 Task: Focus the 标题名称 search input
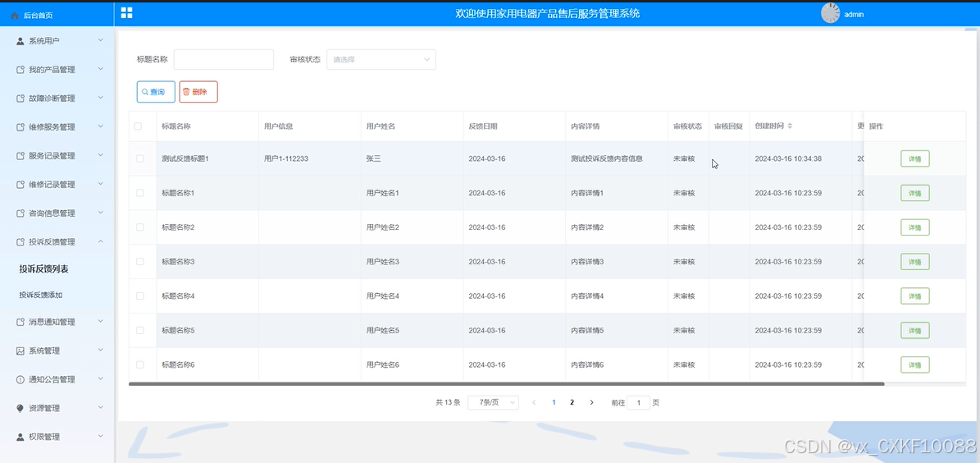pos(224,59)
